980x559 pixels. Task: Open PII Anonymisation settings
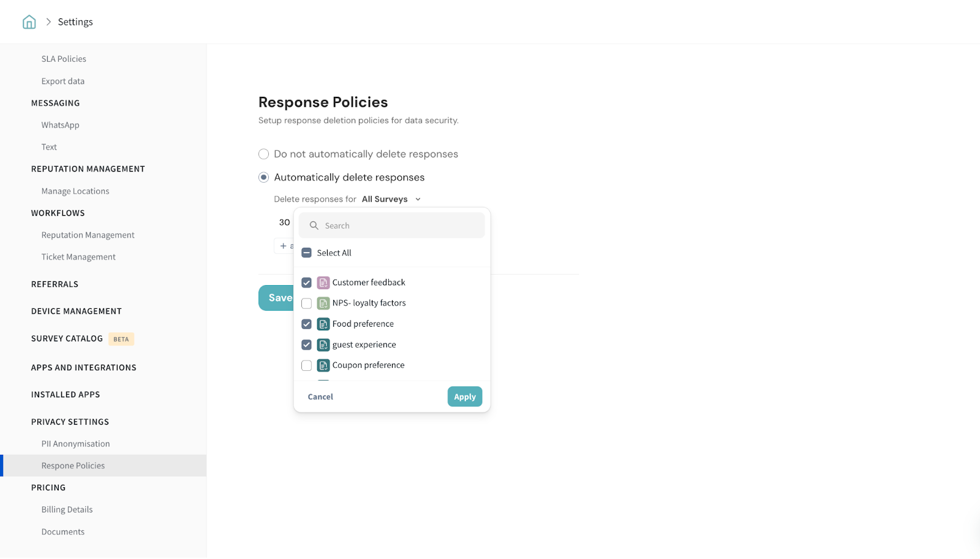tap(75, 444)
